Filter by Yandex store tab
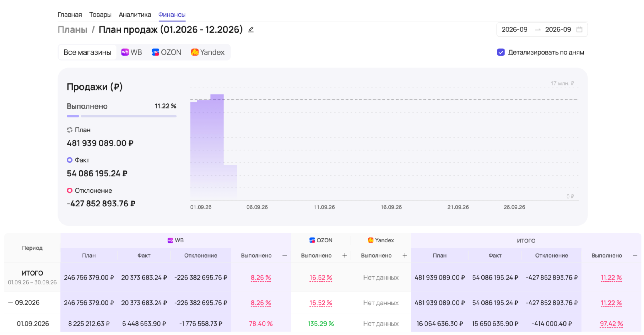The height and width of the screenshot is (335, 644). pyautogui.click(x=208, y=52)
